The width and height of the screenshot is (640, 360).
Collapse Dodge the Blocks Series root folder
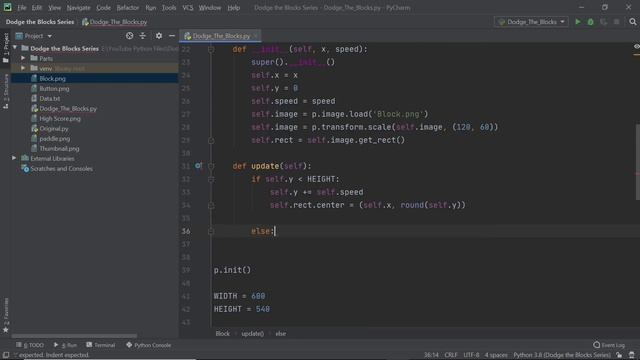coord(16,48)
